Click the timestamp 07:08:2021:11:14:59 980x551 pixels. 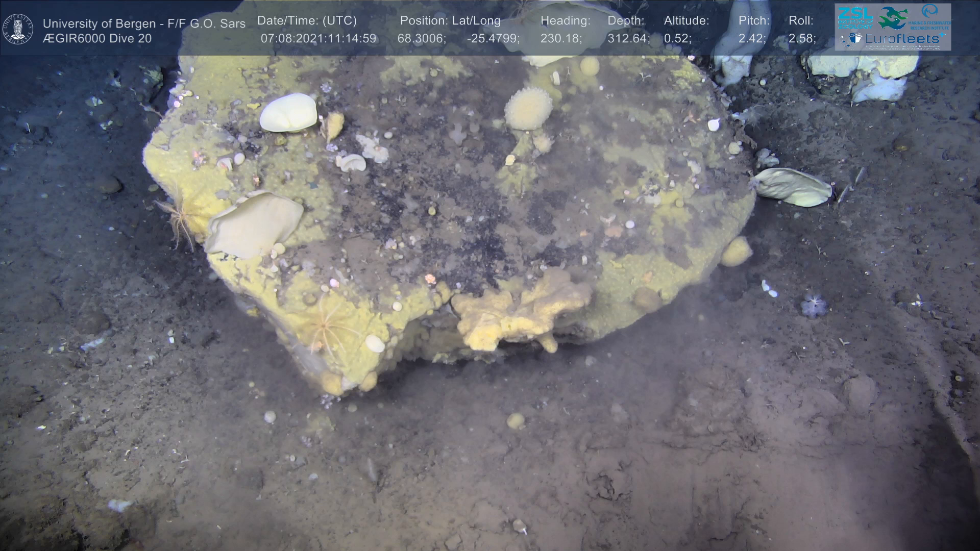coord(318,39)
